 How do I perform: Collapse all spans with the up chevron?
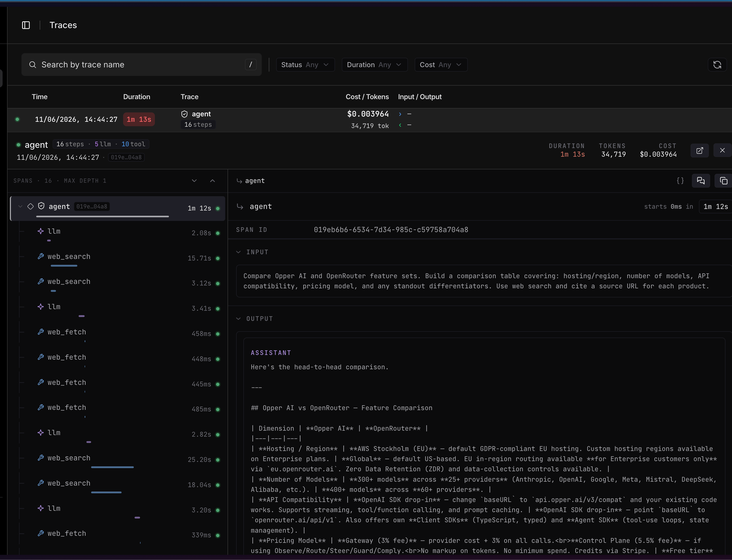tap(212, 181)
